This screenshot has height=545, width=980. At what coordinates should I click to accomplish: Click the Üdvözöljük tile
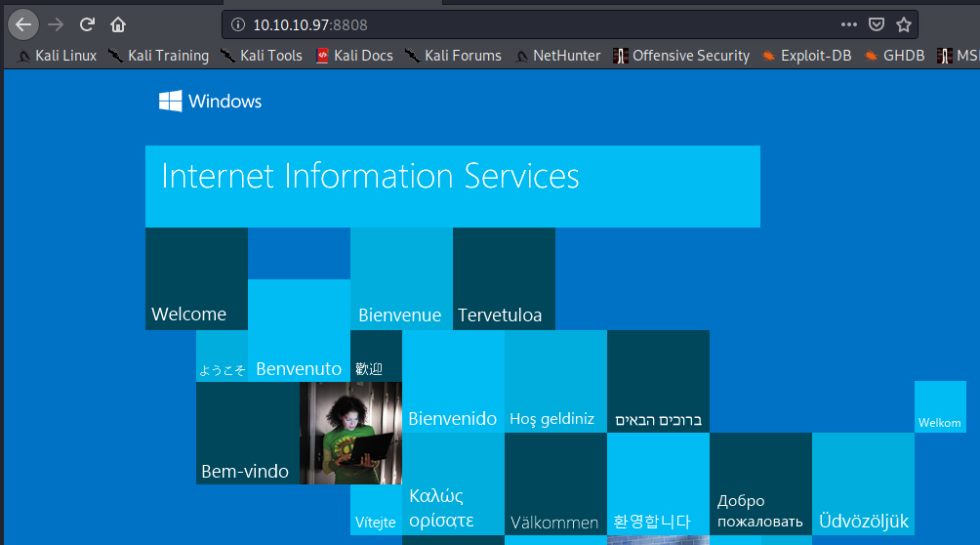(863, 483)
